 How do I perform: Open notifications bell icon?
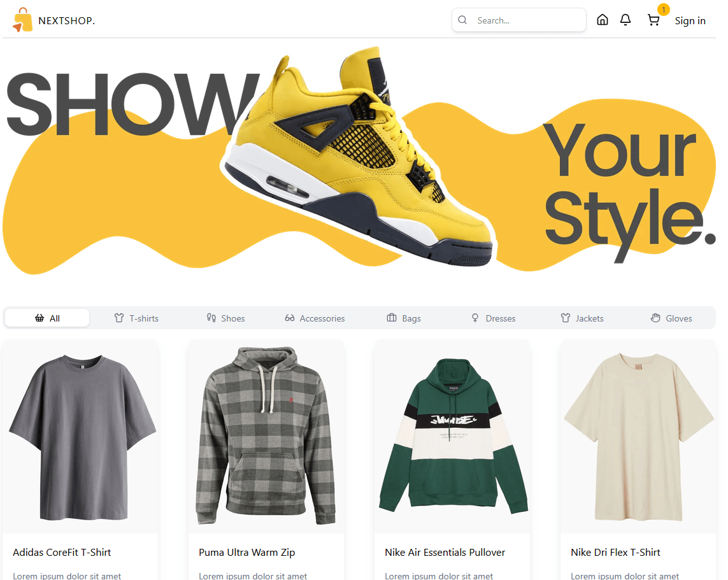coord(625,20)
